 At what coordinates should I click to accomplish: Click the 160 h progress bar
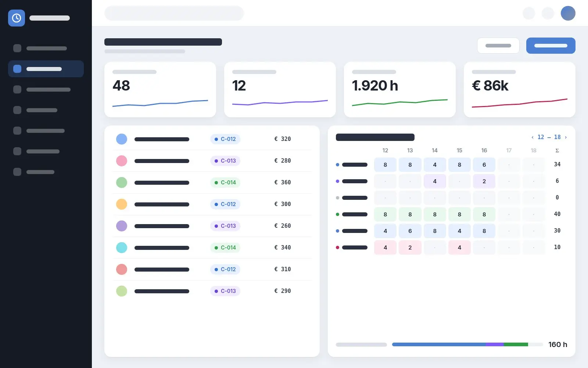point(467,344)
